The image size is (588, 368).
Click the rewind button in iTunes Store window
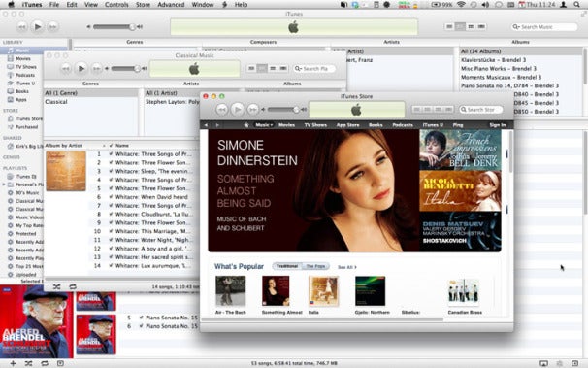click(x=222, y=109)
